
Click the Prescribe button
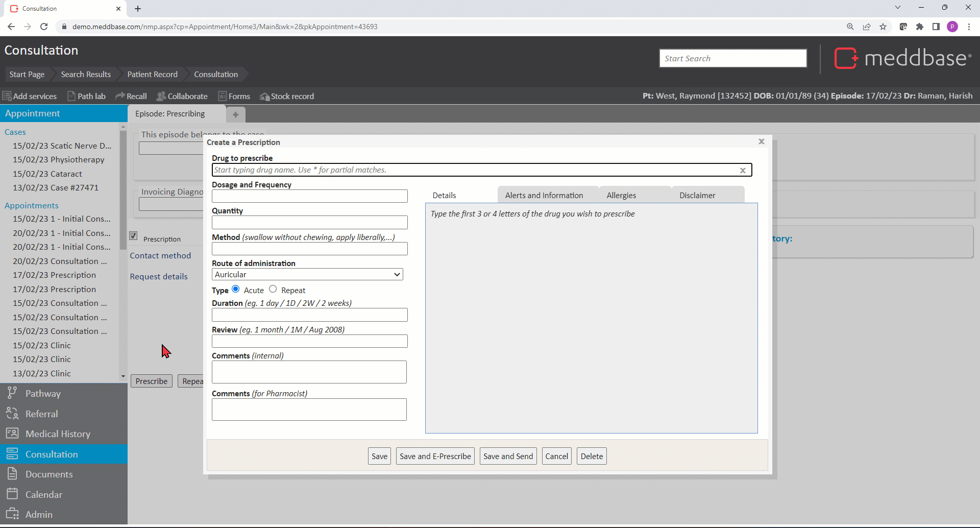pos(152,381)
